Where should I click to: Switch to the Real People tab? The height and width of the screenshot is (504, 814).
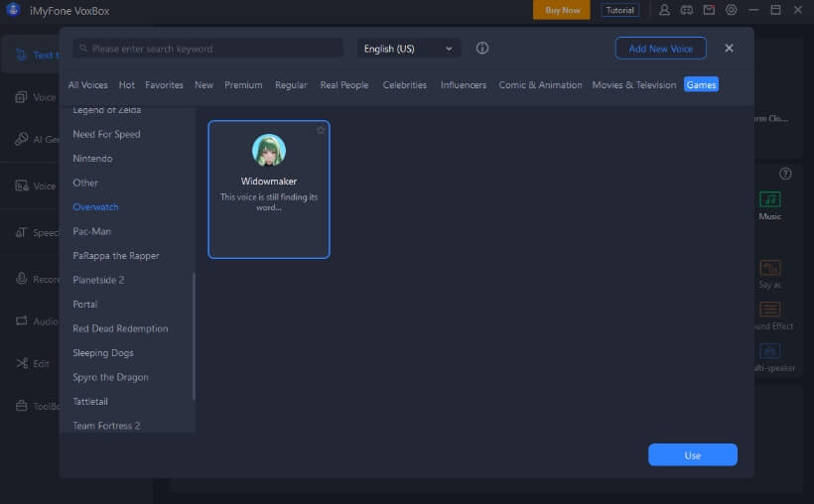point(344,84)
